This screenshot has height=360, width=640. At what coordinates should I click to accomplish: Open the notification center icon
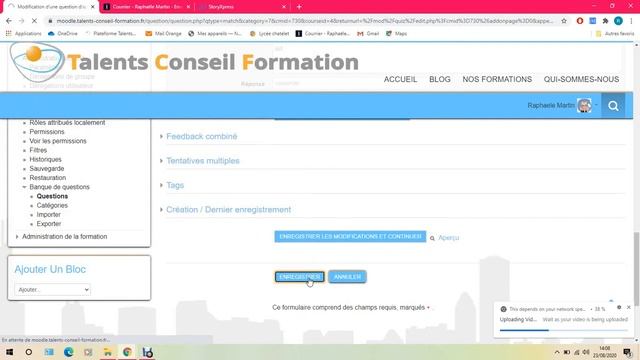point(627,352)
